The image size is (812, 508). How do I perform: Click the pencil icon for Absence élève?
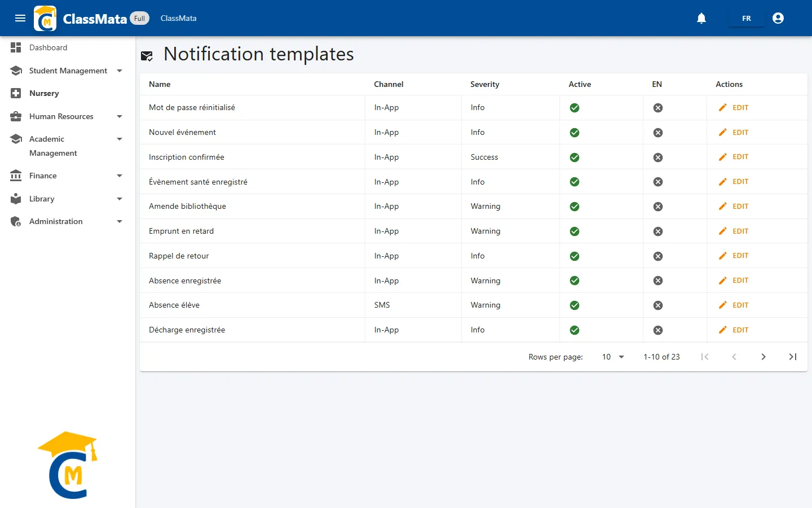[723, 305]
